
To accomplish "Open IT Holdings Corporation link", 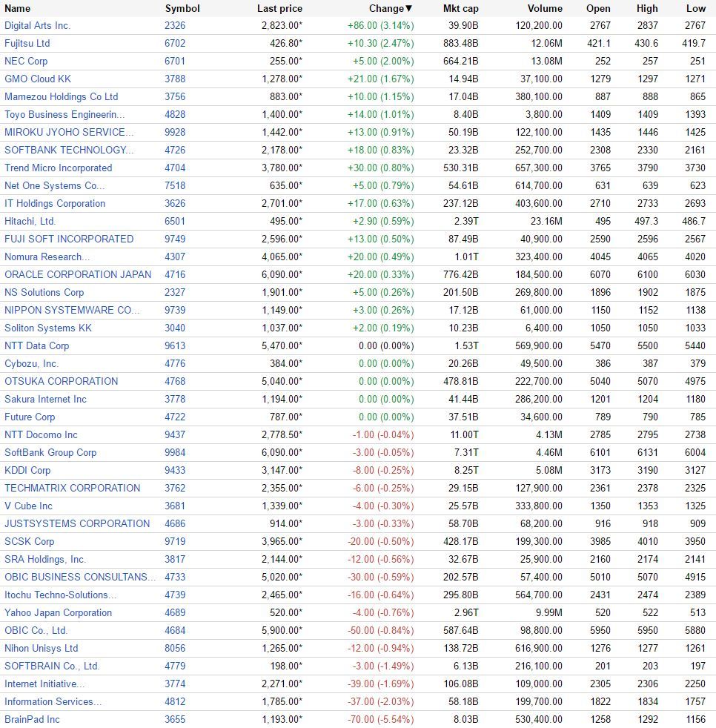I will tap(55, 203).
